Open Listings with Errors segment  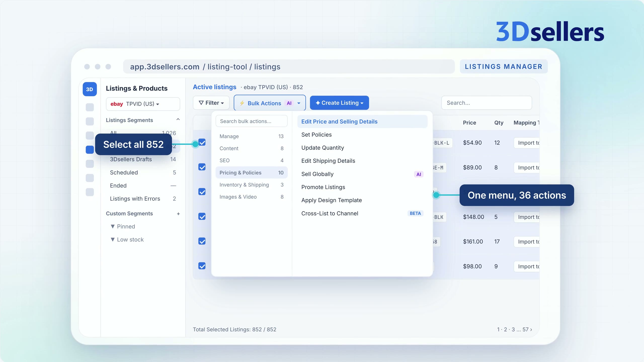pyautogui.click(x=143, y=199)
